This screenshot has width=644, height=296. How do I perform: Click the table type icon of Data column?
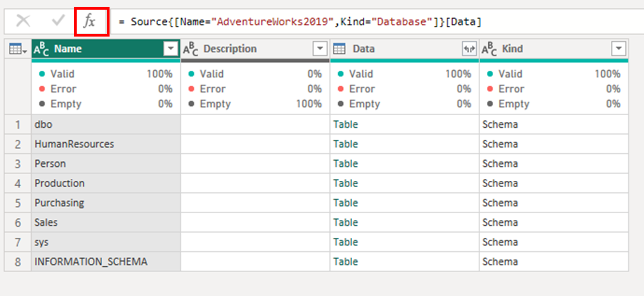[339, 49]
